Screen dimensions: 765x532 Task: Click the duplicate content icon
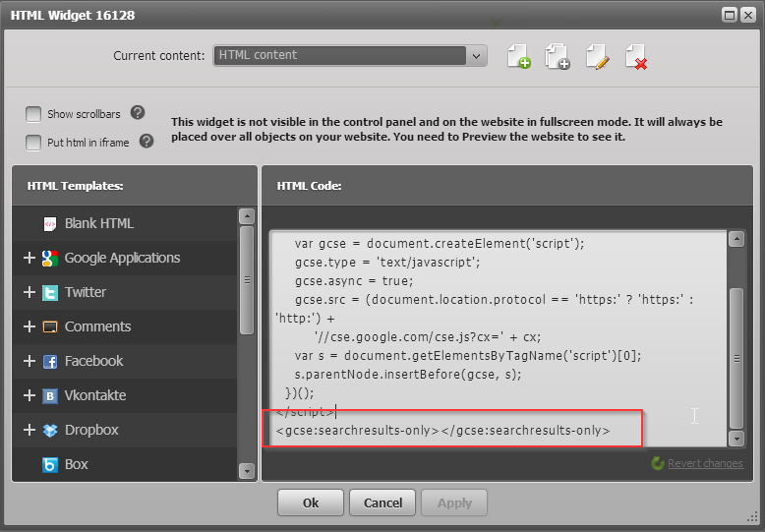[558, 57]
